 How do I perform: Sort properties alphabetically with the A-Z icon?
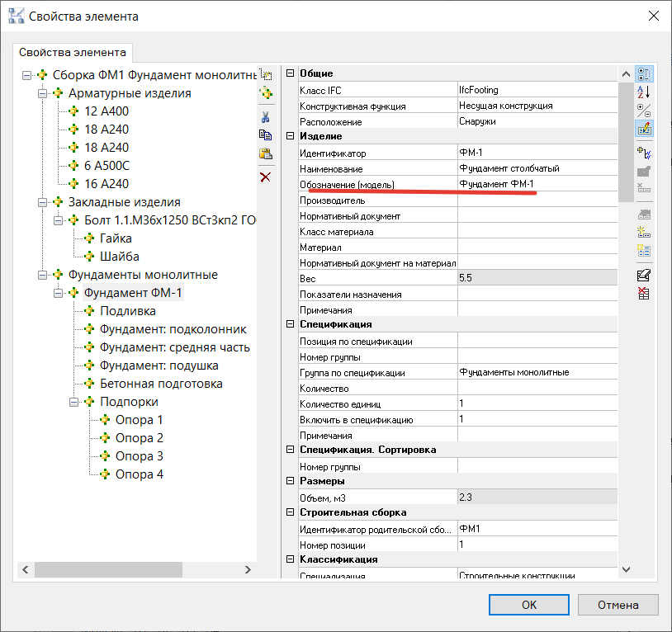point(644,92)
